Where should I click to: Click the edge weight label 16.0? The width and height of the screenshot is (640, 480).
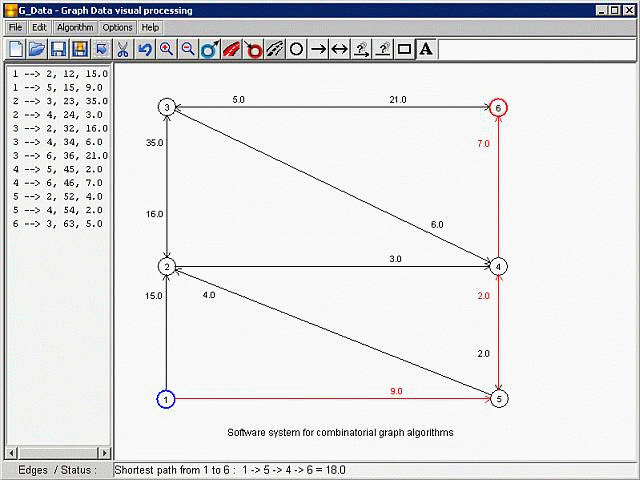click(x=155, y=214)
